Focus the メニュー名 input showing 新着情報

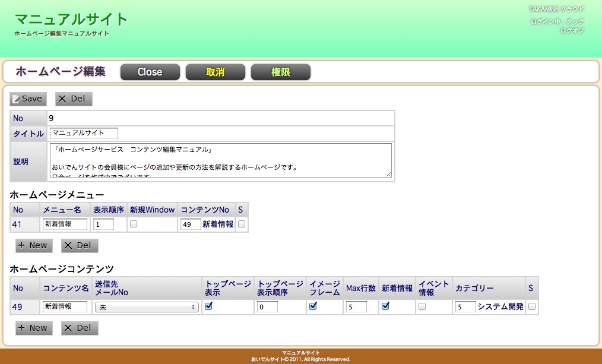tap(65, 224)
